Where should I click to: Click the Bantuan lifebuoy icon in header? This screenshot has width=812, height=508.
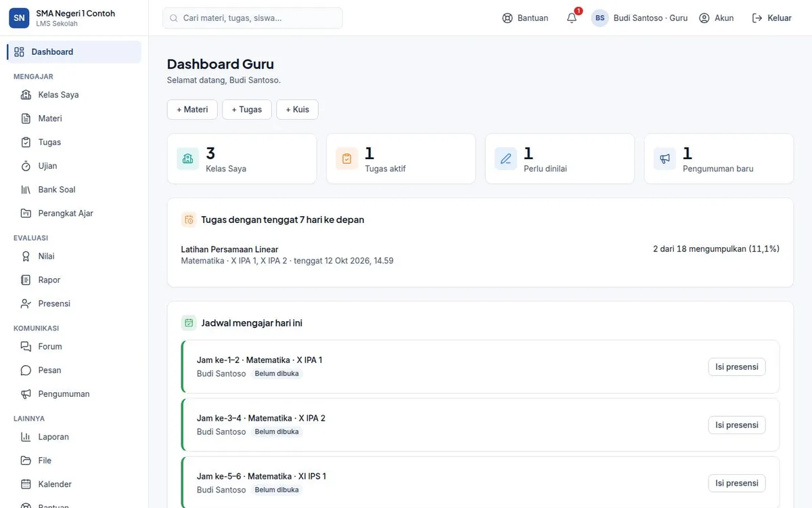coord(507,18)
